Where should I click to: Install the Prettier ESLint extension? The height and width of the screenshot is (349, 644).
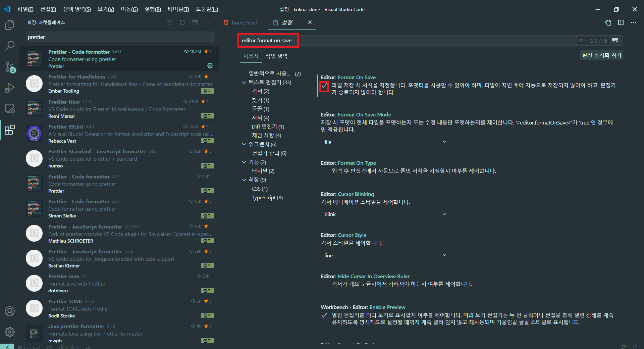207,141
